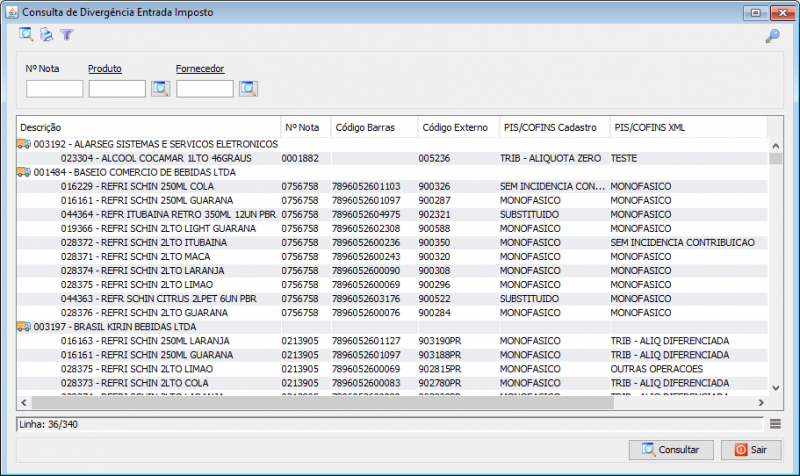This screenshot has height=476, width=800.
Task: Click the purple filter funnel icon
Action: [x=67, y=34]
